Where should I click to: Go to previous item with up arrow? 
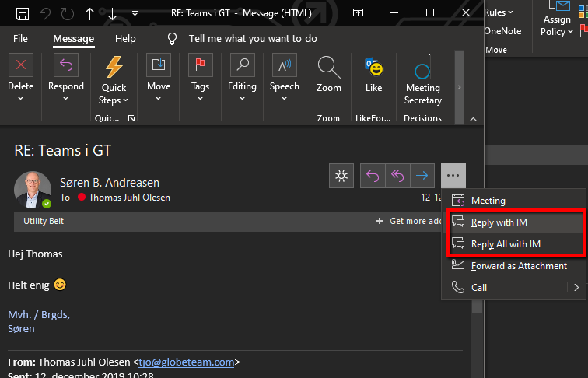(89, 14)
